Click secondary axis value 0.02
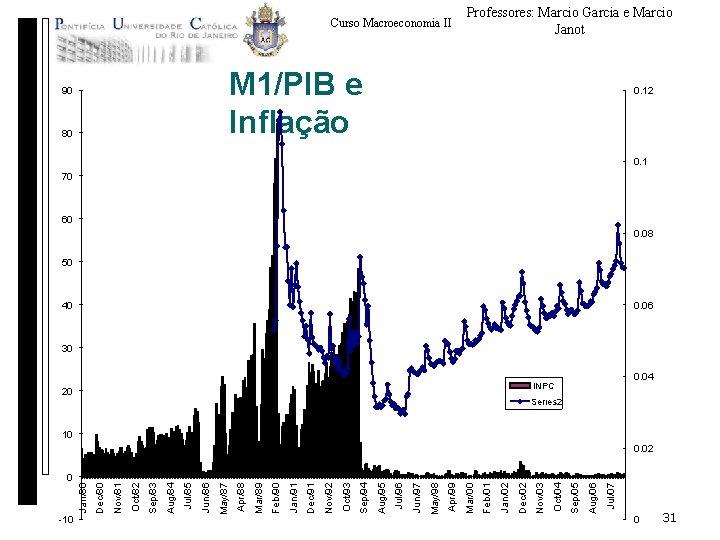Viewport: 720px width, 540px height. [643, 448]
